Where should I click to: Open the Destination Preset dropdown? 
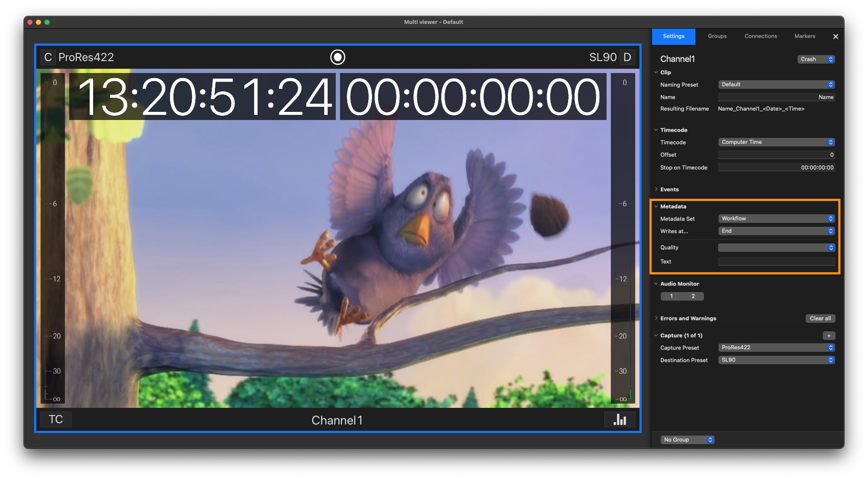click(776, 360)
